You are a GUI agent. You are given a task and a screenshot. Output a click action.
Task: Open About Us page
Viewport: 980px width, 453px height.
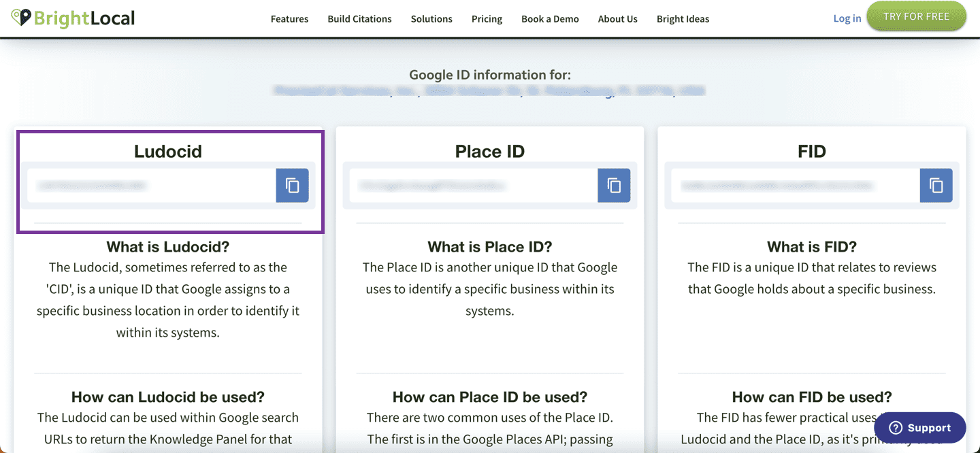[618, 19]
